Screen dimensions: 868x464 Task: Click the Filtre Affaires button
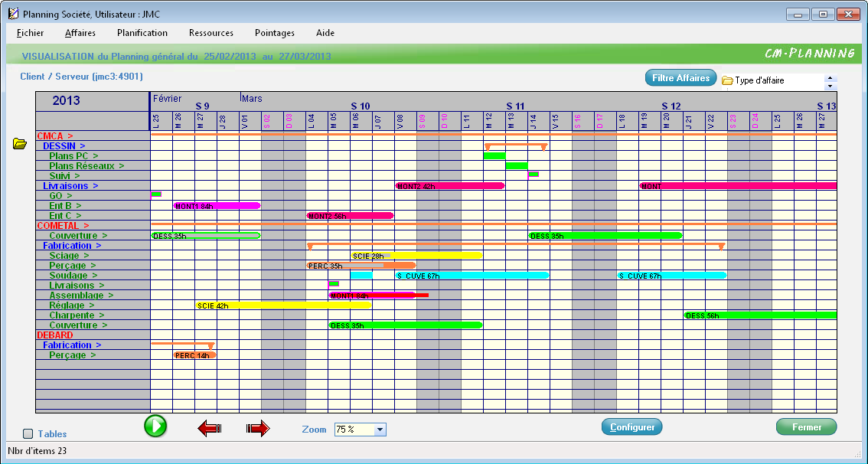[x=680, y=78]
